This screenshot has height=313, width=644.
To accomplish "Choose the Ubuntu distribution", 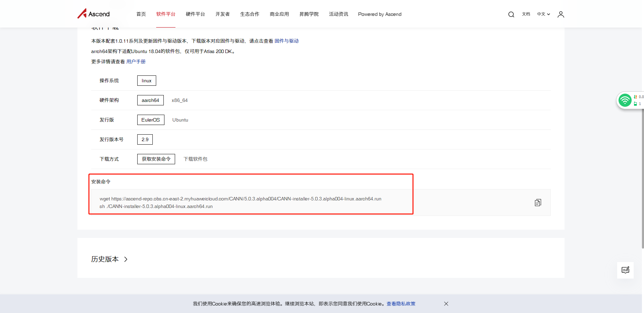I will [180, 120].
